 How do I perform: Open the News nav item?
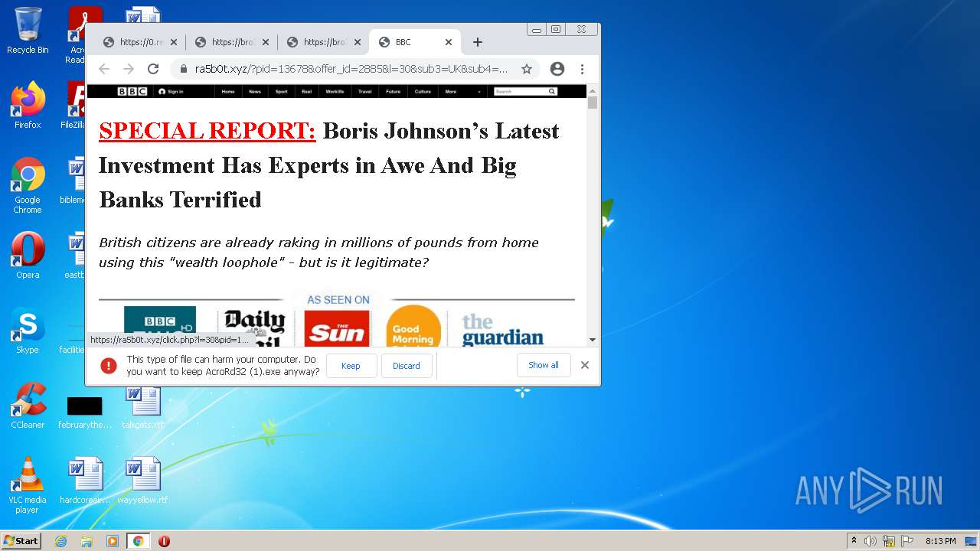255,91
